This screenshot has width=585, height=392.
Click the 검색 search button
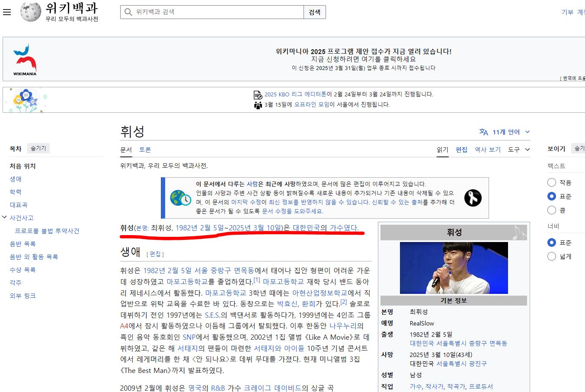[315, 12]
